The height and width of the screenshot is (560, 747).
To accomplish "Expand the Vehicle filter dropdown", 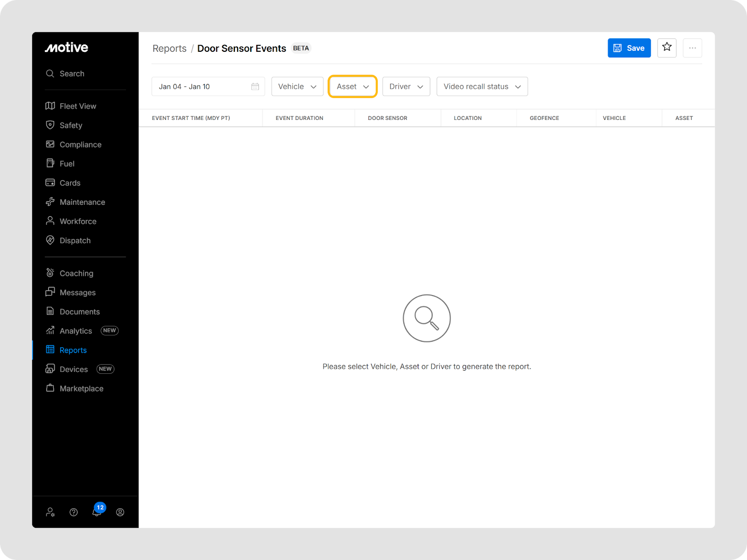I will tap(297, 86).
